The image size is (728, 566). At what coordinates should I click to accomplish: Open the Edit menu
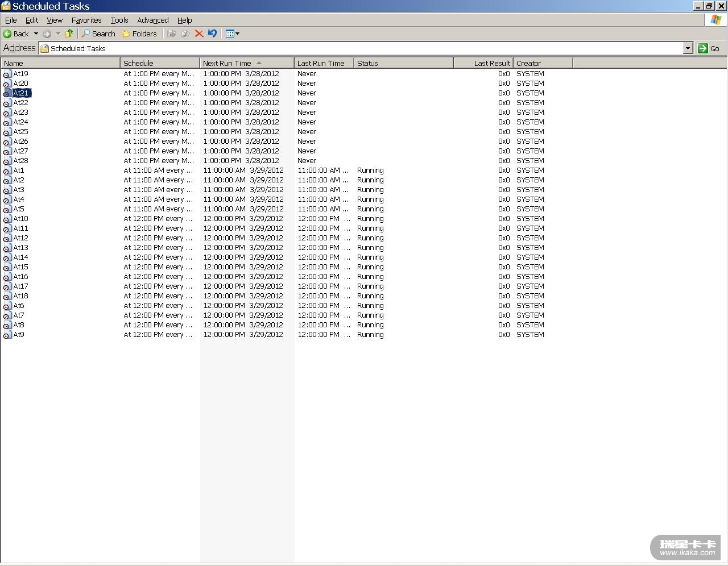[x=32, y=20]
